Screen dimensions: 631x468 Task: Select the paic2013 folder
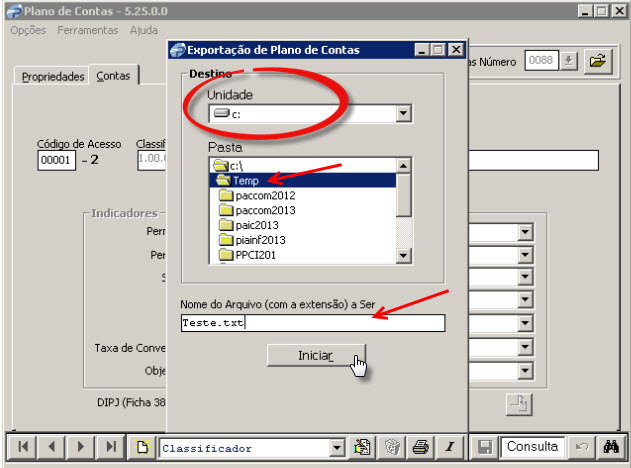coord(303,225)
